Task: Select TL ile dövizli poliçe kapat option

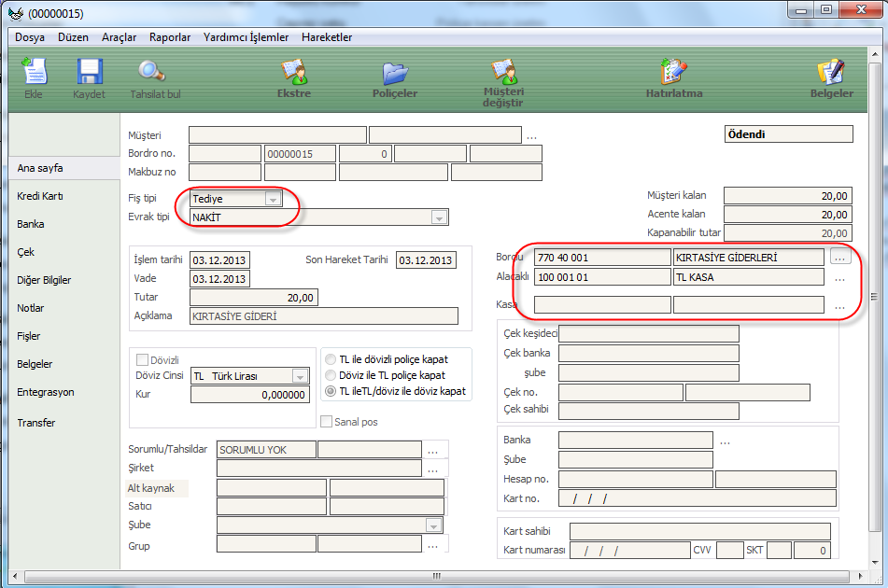Action: coord(331,359)
